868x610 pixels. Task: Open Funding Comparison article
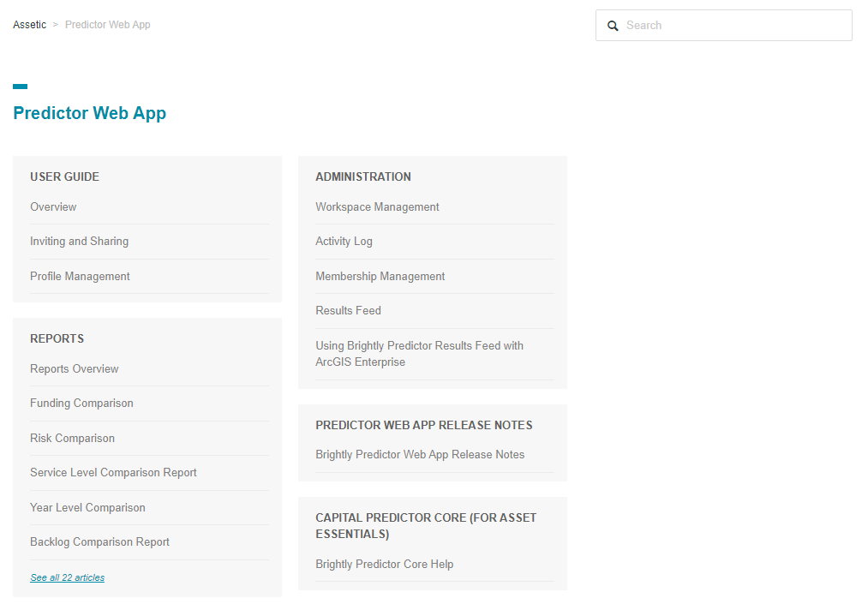tap(81, 403)
